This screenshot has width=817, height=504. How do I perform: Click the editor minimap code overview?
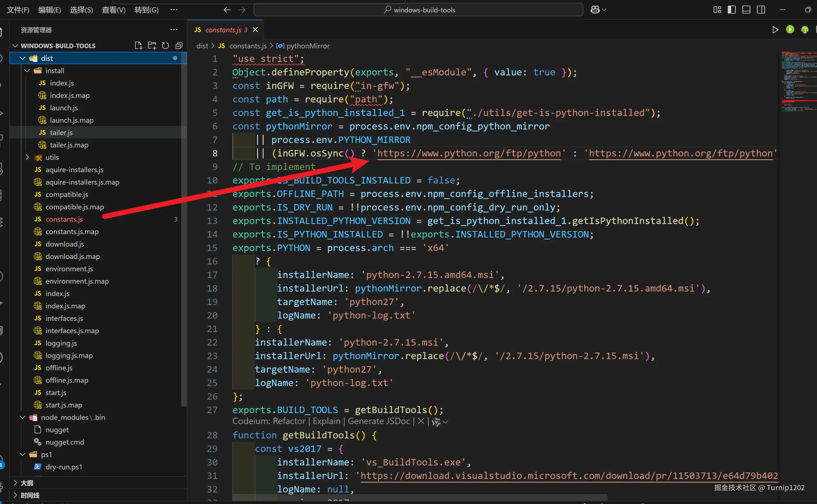[799, 82]
